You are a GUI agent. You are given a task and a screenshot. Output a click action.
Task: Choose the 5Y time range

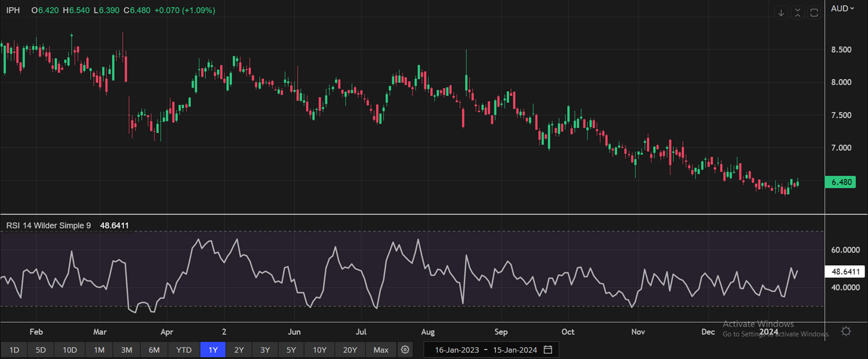(x=291, y=349)
